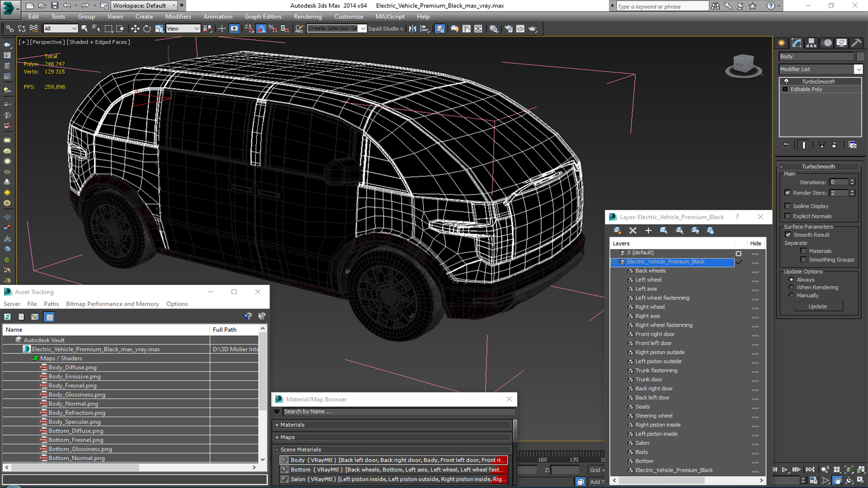Toggle the Angle Snap icon

coord(261,28)
